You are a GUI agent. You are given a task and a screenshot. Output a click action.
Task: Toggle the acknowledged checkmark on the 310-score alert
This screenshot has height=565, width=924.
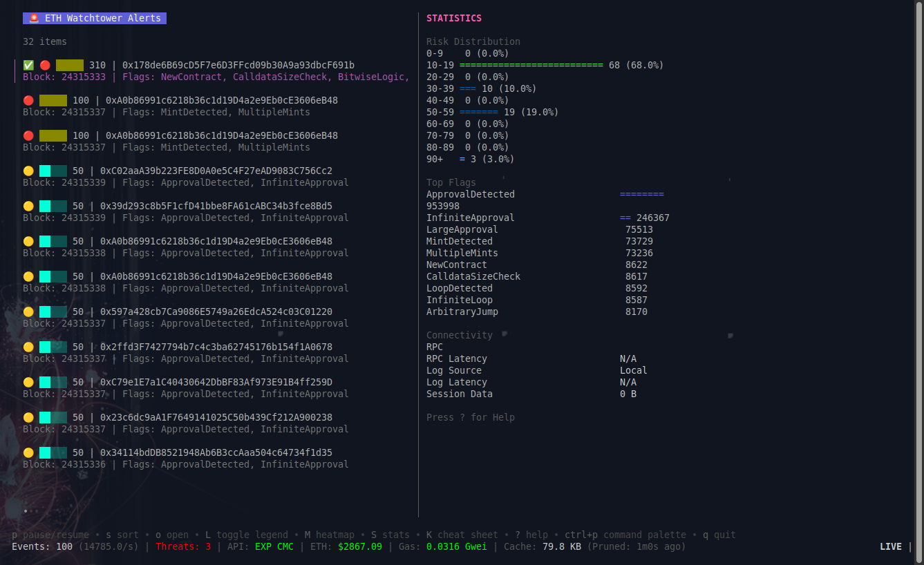(x=28, y=64)
